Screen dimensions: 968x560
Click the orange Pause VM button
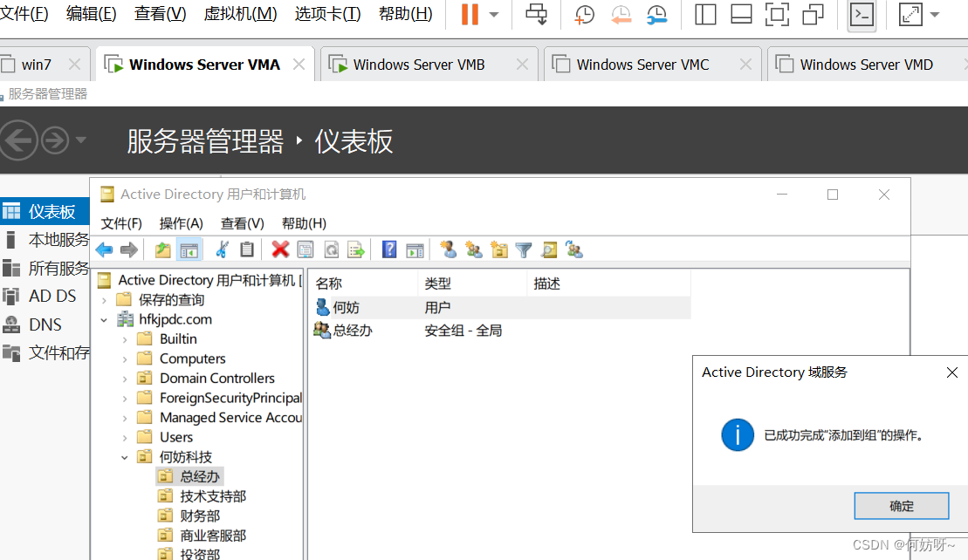pyautogui.click(x=470, y=14)
